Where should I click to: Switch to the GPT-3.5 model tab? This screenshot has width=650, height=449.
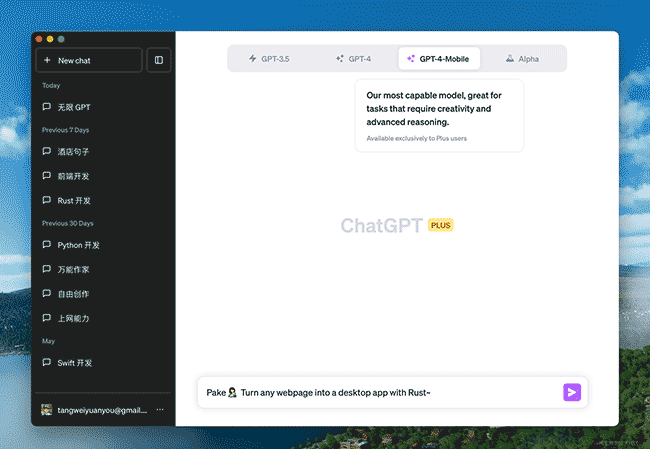click(269, 58)
